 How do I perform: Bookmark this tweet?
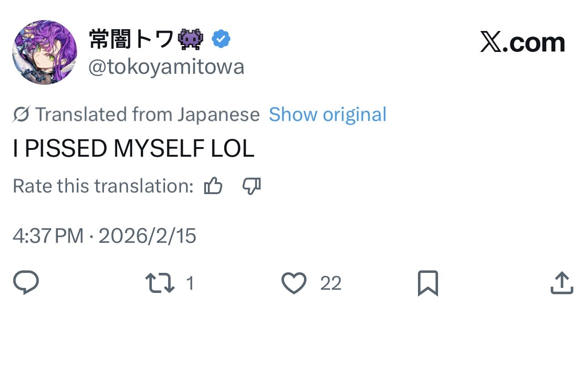coord(428,283)
